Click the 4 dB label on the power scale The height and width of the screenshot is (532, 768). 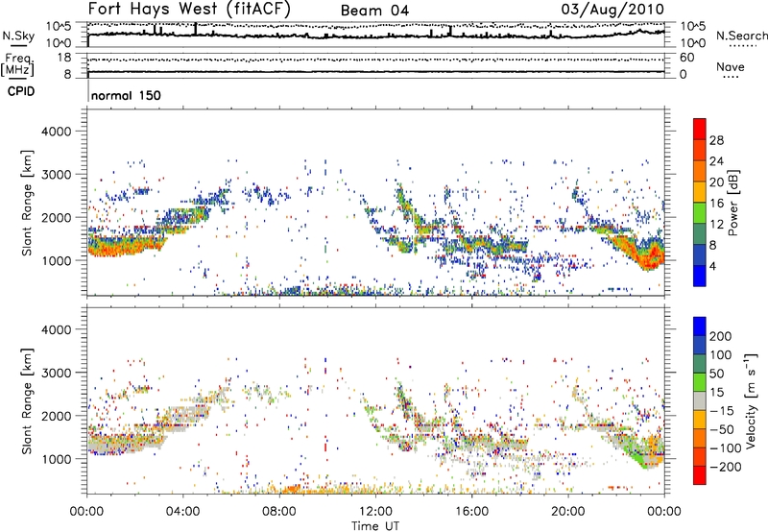pyautogui.click(x=713, y=267)
